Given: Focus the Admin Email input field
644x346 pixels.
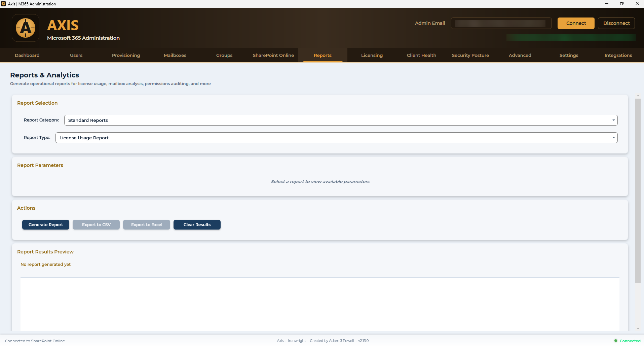Looking at the screenshot, I should coord(501,23).
